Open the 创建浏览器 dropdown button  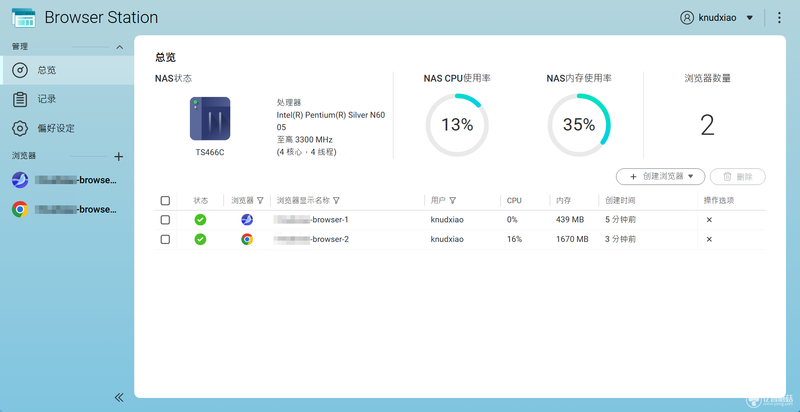[661, 176]
